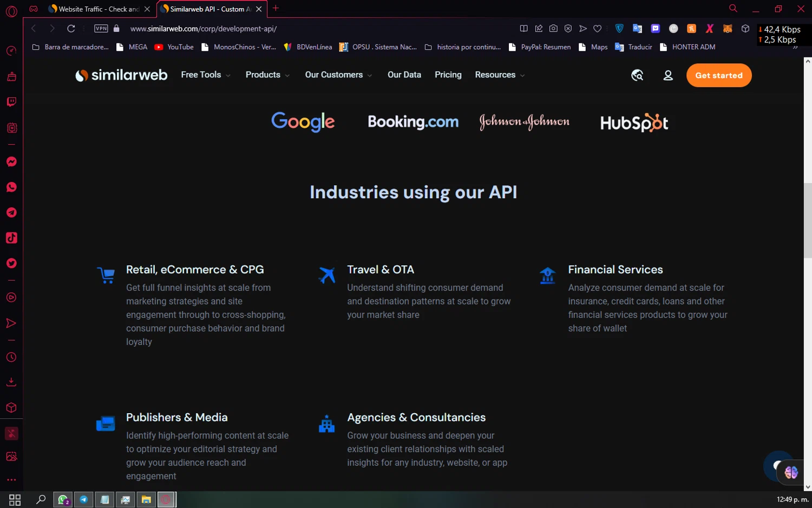The height and width of the screenshot is (508, 812).
Task: Open the translate extension icon in toolbar
Action: pyautogui.click(x=637, y=28)
